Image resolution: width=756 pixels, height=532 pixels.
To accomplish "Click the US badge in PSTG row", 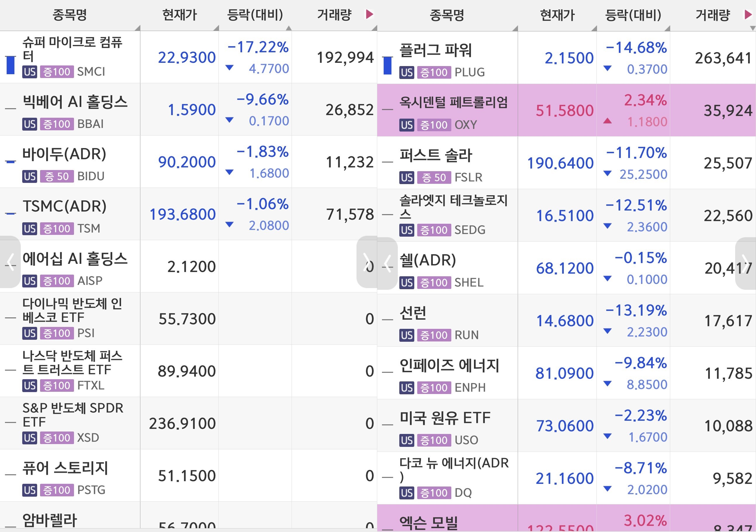I will (x=30, y=490).
